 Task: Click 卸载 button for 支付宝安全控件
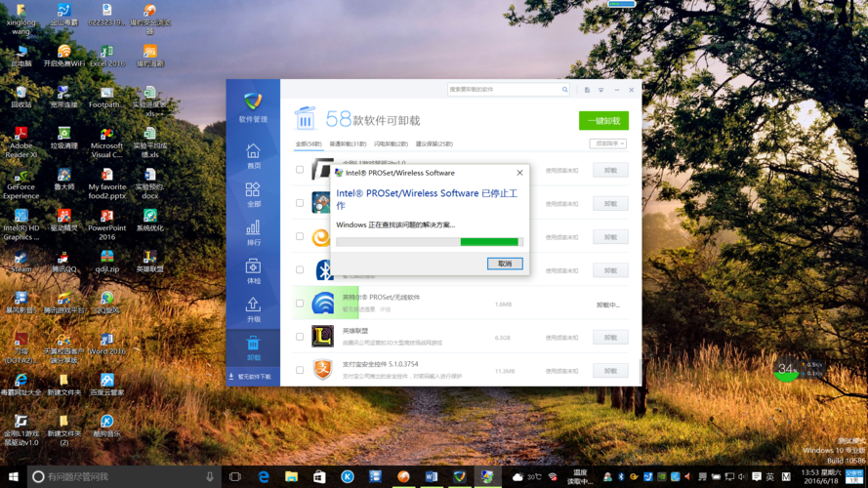click(x=610, y=371)
